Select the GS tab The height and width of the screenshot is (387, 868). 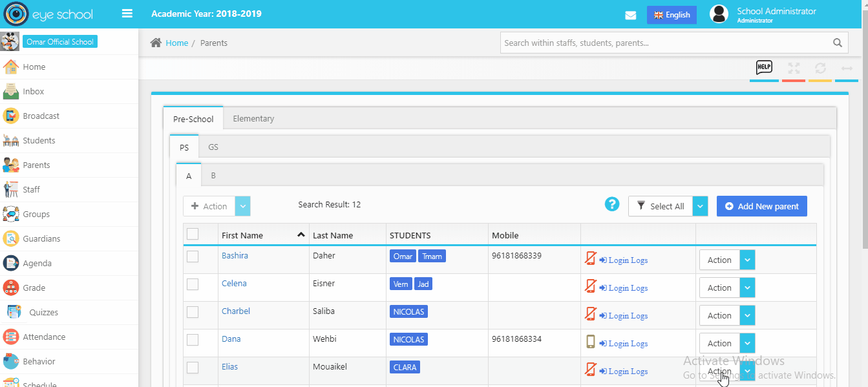point(213,147)
